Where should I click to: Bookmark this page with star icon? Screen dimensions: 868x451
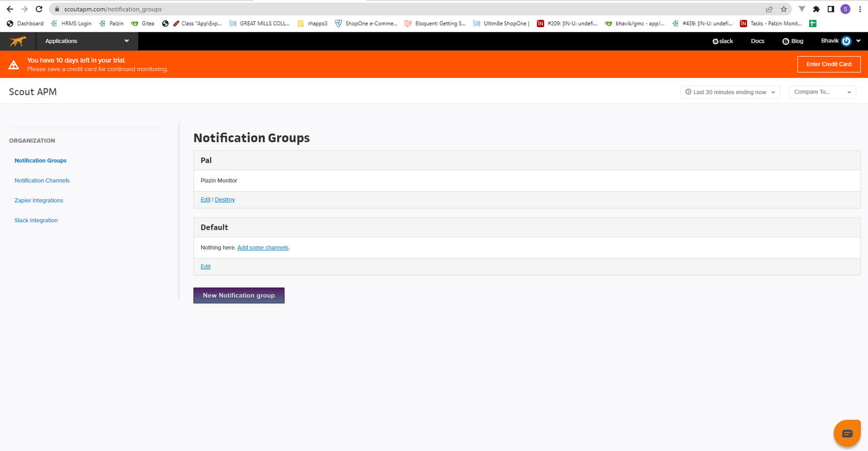[783, 9]
